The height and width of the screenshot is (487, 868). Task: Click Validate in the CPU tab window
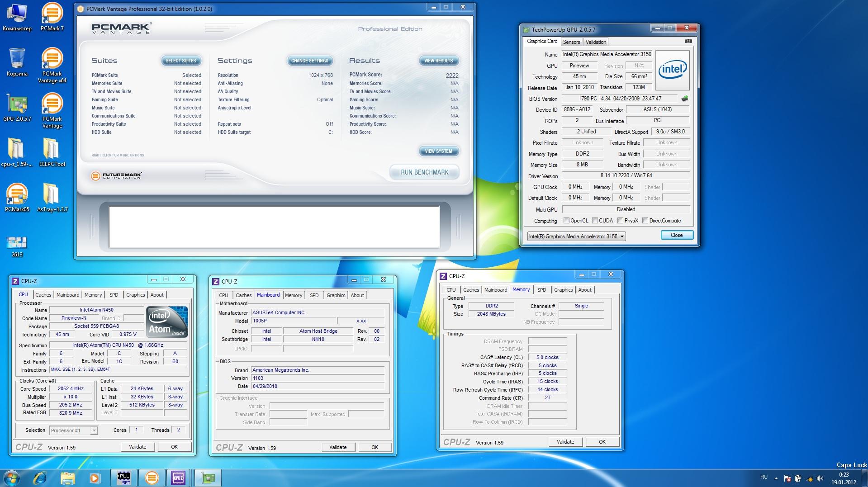coord(138,447)
